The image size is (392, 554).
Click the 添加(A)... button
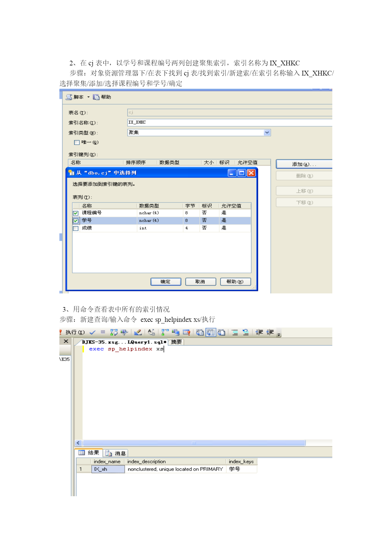coord(304,164)
